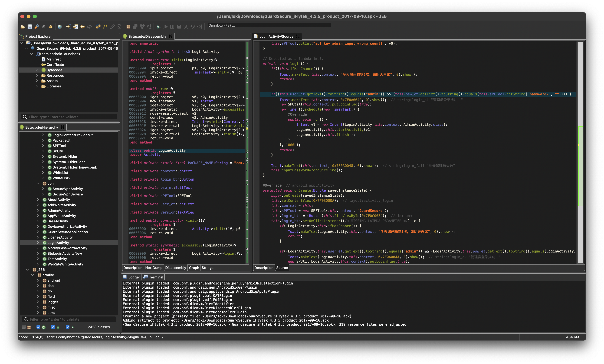The width and height of the screenshot is (604, 364).
Task: Toggle the green C classes filter checkbox
Action: point(38,327)
